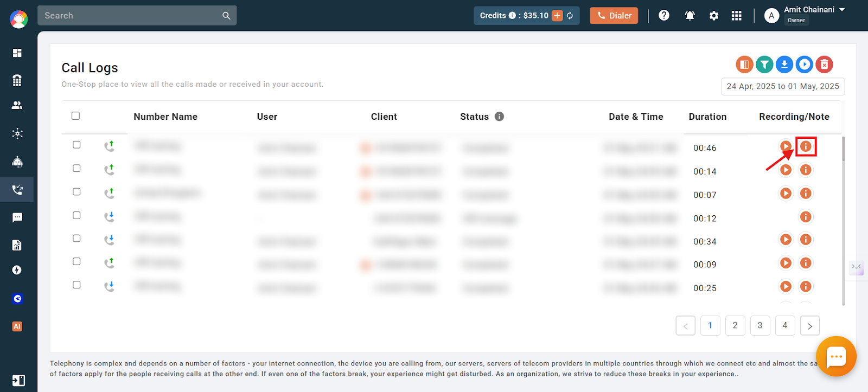Open the Bot/agent icon in the sidebar
The image size is (868, 392).
coord(17,162)
